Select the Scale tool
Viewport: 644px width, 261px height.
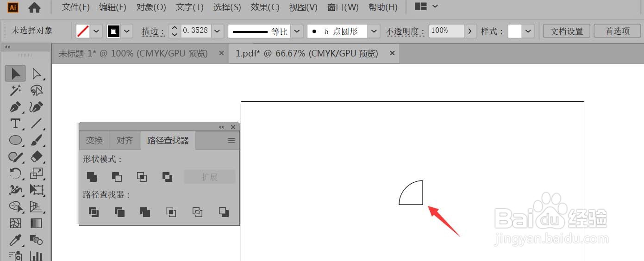point(37,174)
